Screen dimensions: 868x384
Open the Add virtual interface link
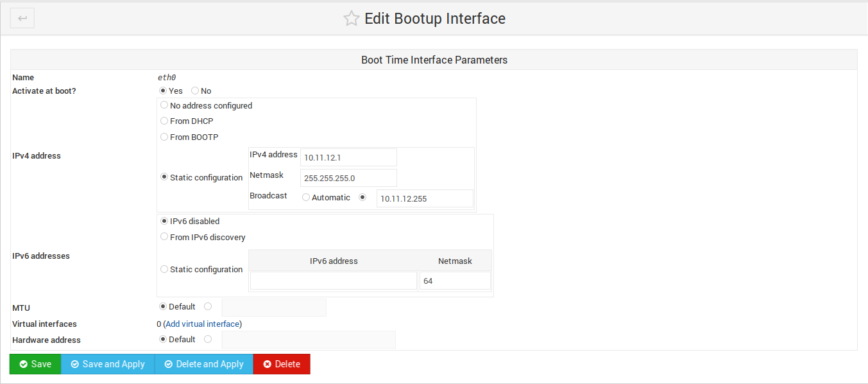point(202,324)
